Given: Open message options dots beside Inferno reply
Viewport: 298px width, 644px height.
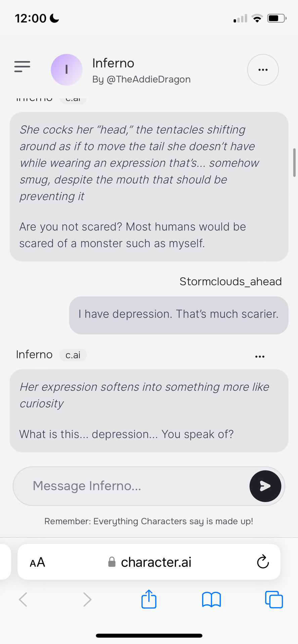Looking at the screenshot, I should 260,357.
